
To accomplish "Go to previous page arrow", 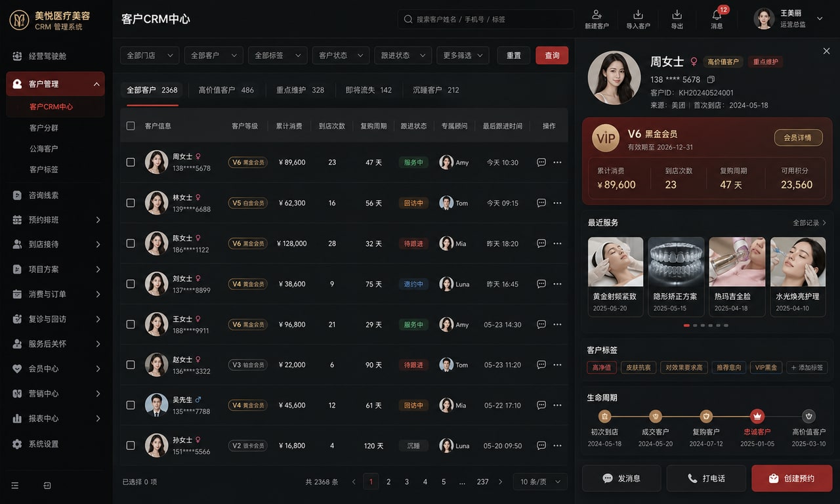I will coord(354,482).
